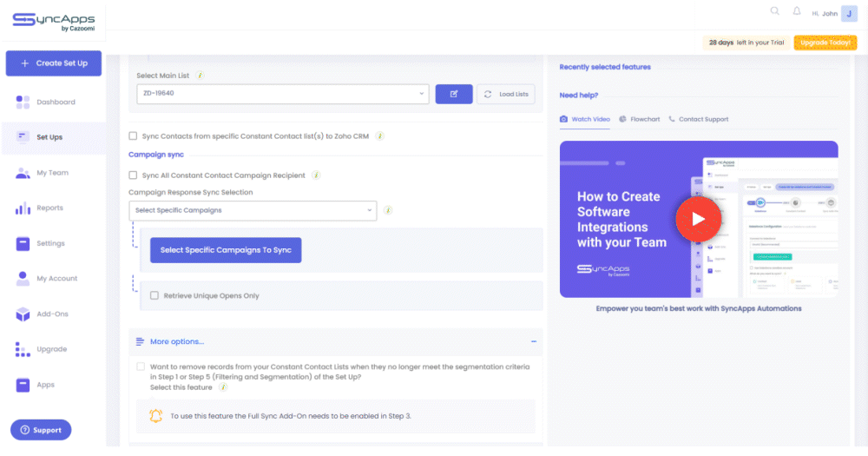Open the video thumbnail preview image
This screenshot has width=868, height=456.
pyautogui.click(x=699, y=219)
